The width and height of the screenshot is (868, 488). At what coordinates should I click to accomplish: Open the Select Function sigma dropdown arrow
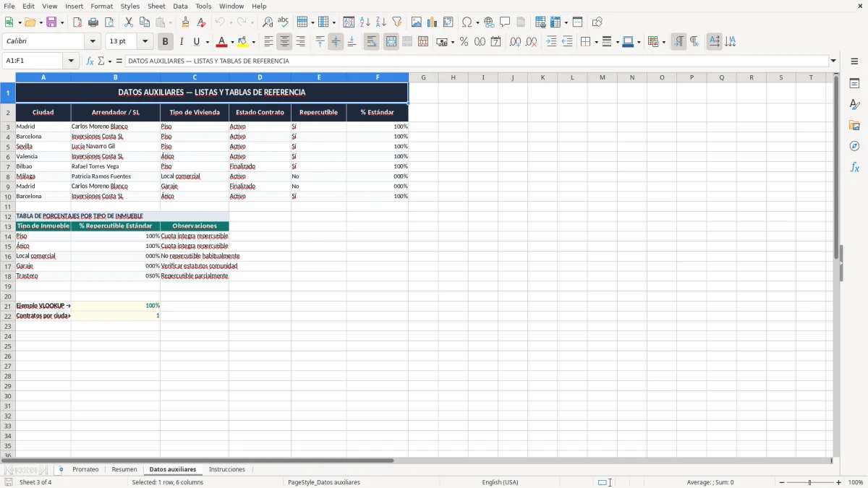pyautogui.click(x=109, y=61)
